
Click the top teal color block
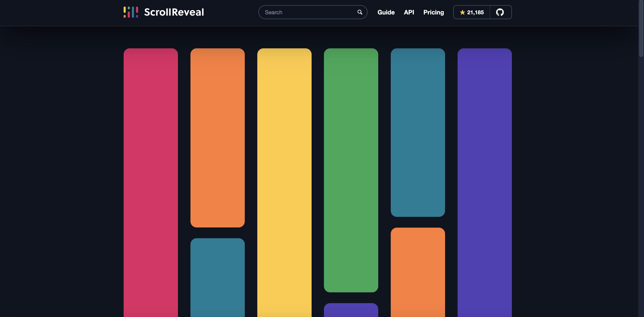click(x=418, y=133)
